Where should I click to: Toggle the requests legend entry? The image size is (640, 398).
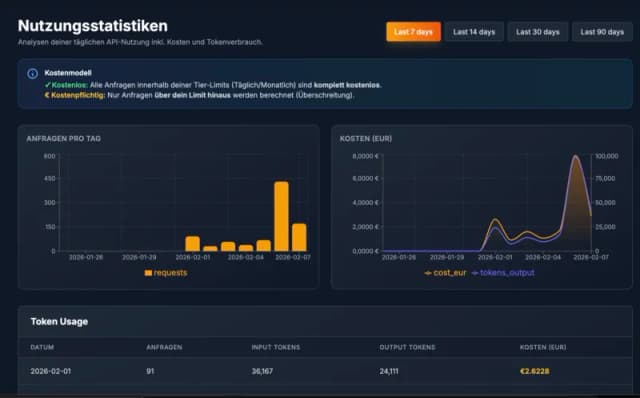(166, 273)
